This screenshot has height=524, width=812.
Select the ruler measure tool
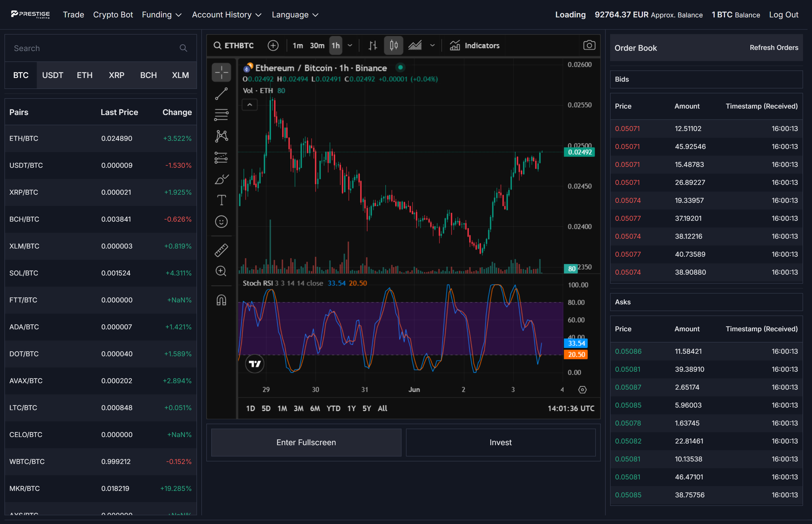(x=221, y=250)
